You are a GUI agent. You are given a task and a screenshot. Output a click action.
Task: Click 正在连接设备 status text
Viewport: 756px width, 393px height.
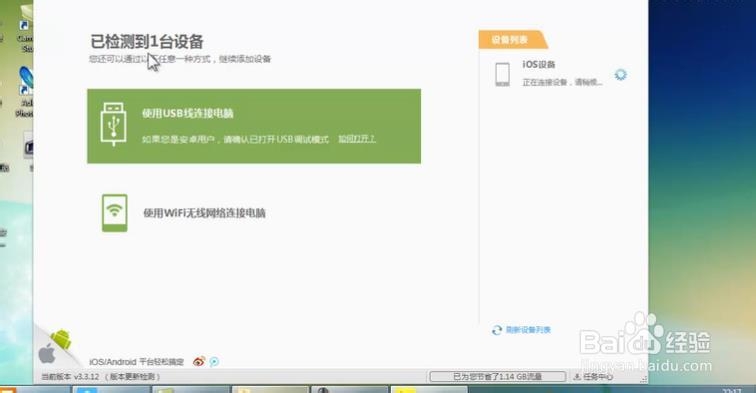pyautogui.click(x=562, y=82)
